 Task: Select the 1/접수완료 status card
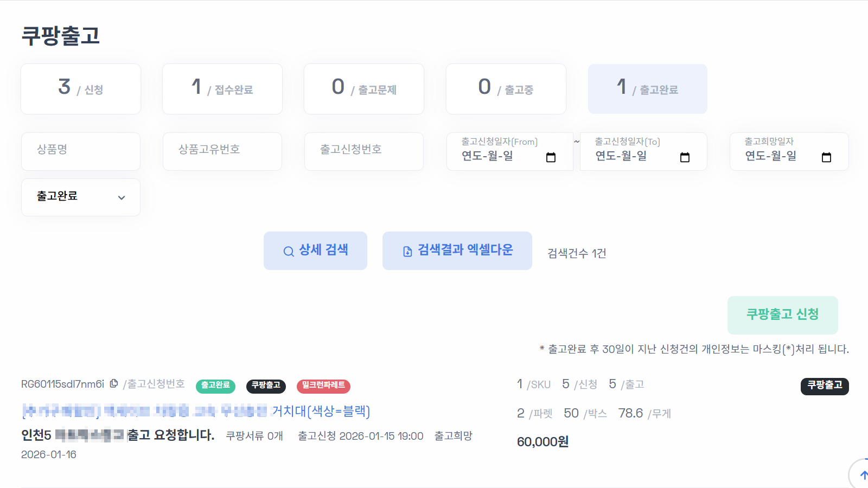point(222,88)
